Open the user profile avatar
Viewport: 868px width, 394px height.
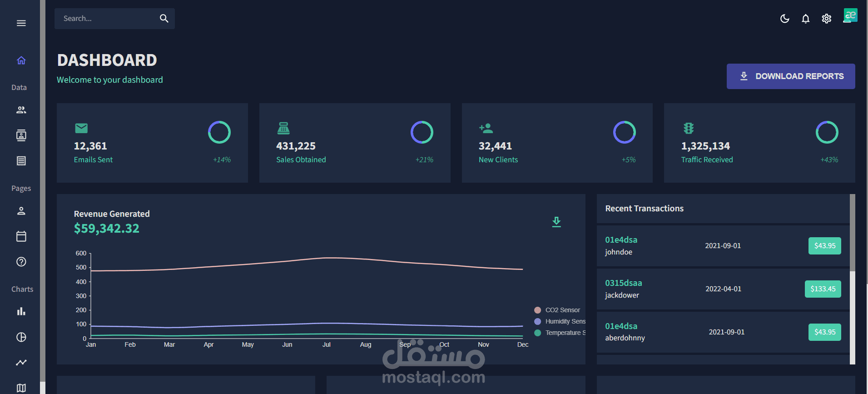850,15
